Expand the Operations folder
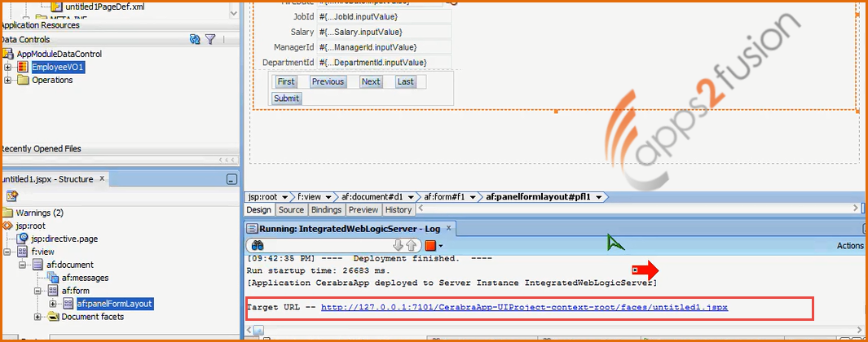The width and height of the screenshot is (868, 342). coord(8,81)
